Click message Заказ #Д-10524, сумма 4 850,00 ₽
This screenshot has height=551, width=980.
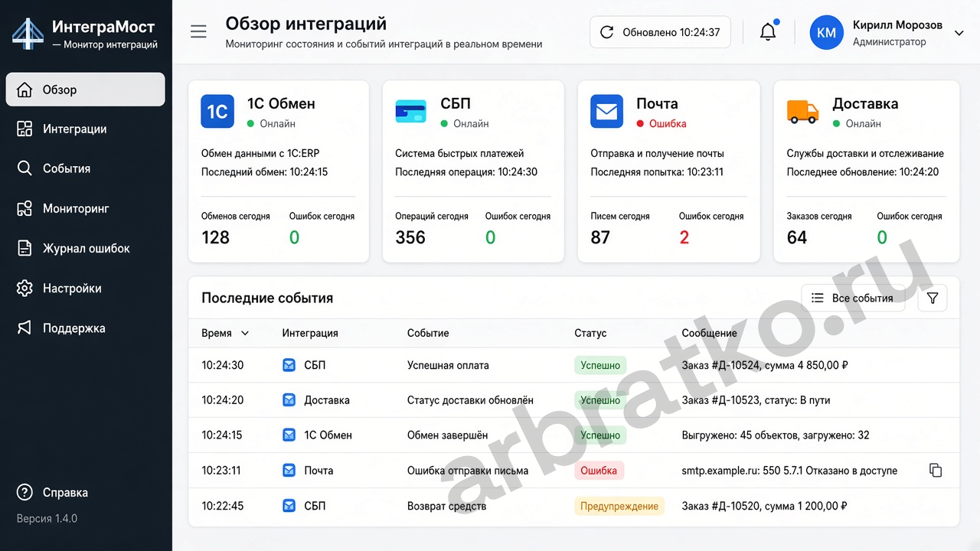[x=765, y=365]
